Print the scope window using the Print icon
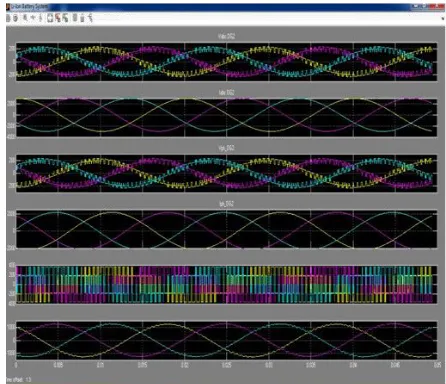Viewport: 446px width, 384px height. point(8,18)
